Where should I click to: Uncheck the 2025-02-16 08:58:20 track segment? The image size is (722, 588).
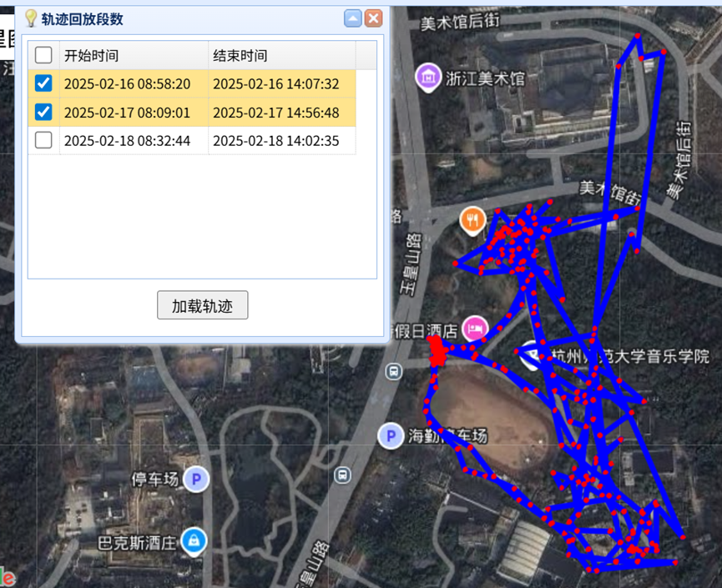[43, 83]
